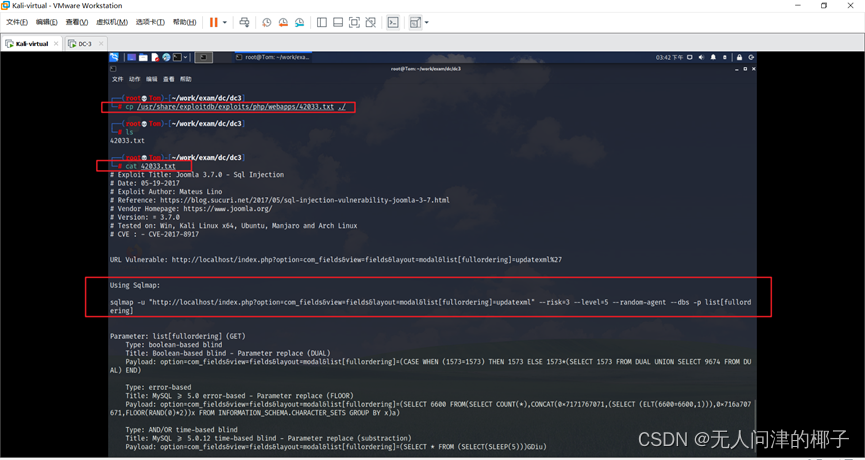Viewport: 865px width, 460px height.
Task: Minimize the terminal window inside Kali
Action: pyautogui.click(x=737, y=68)
